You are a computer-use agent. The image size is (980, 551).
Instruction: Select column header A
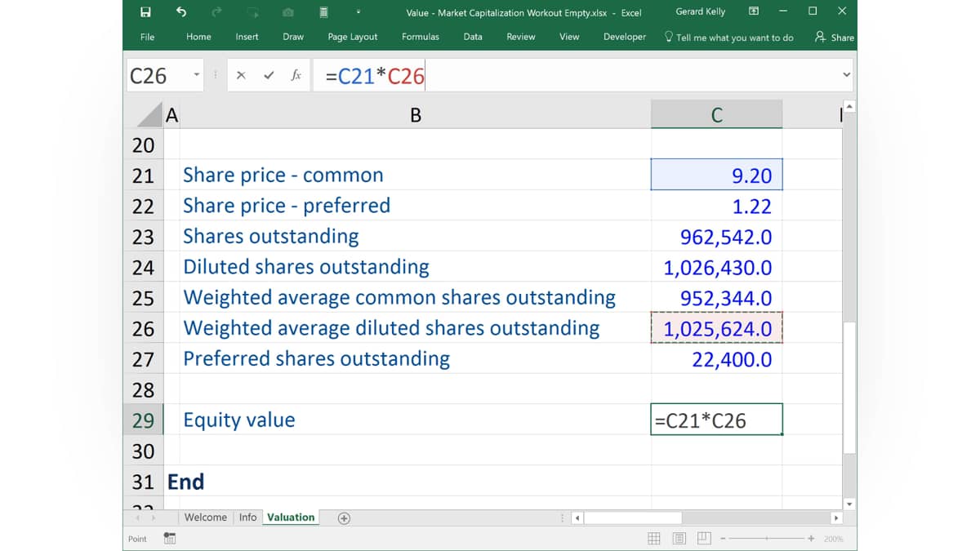(x=171, y=115)
